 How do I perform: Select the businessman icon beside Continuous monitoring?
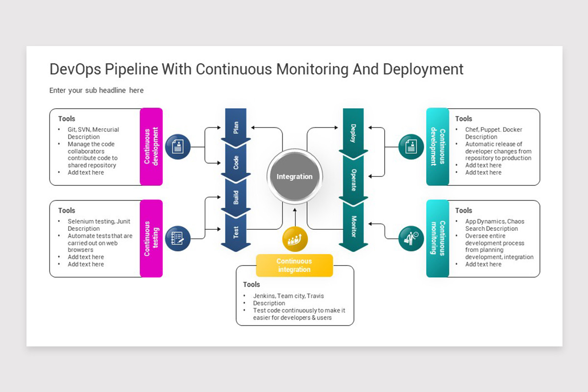pos(411,239)
